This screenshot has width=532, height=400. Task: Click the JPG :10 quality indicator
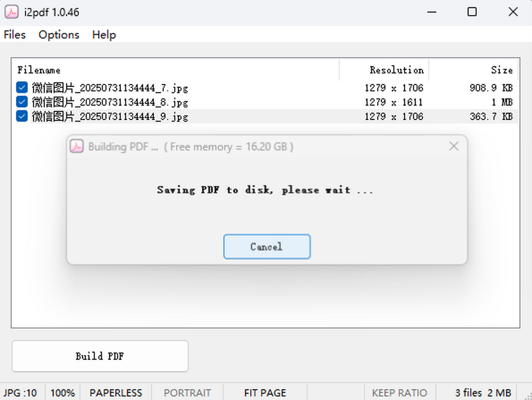[x=20, y=393]
